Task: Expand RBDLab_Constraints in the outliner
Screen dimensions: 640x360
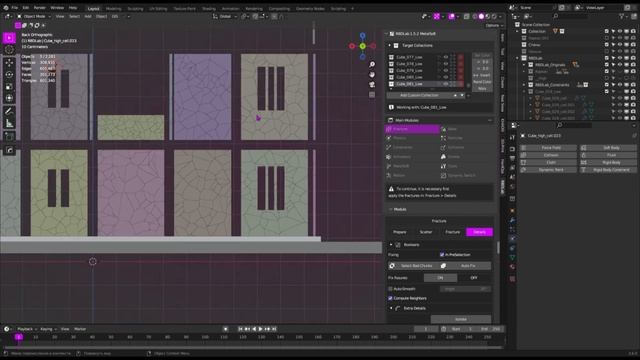Action: [524, 85]
